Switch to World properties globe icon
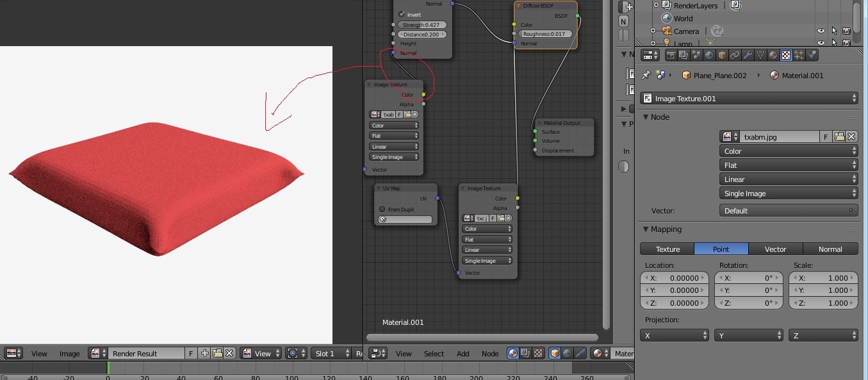This screenshot has height=380, width=868. (x=710, y=55)
